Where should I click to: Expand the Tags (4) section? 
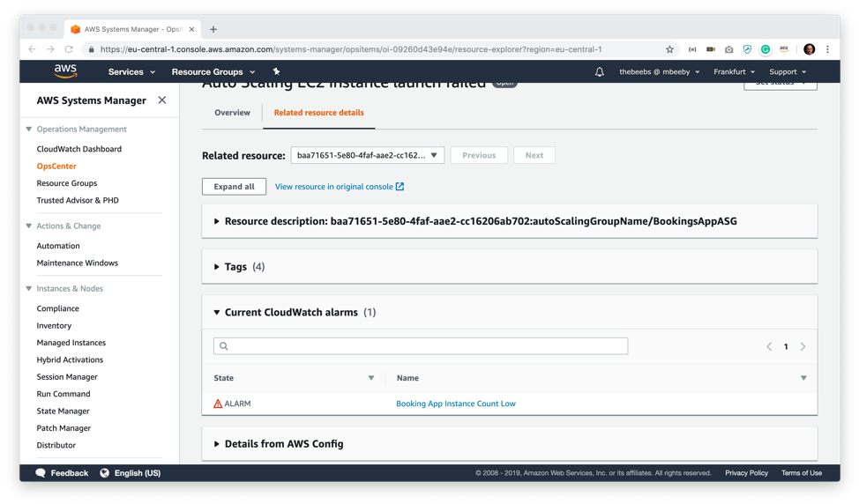[216, 267]
